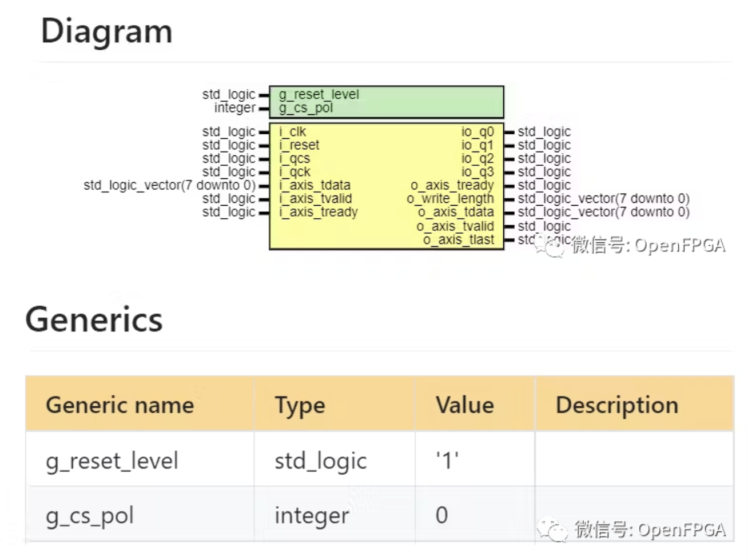
Task: Select g_reset_level in the green diagram box
Action: point(319,94)
